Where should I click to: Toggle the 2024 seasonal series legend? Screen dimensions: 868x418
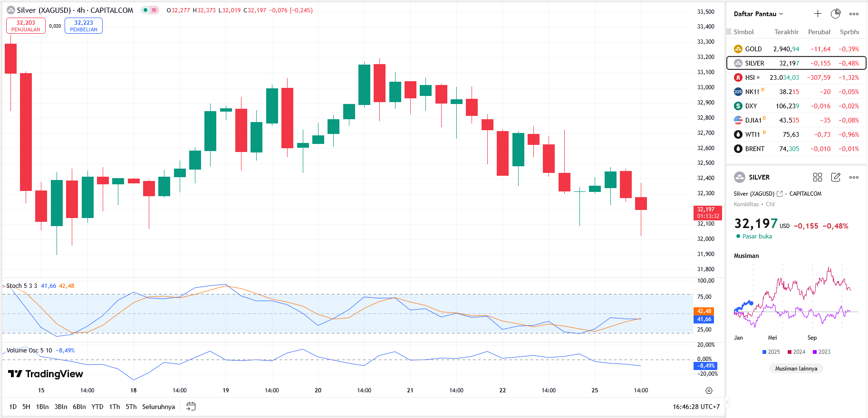[x=796, y=352]
